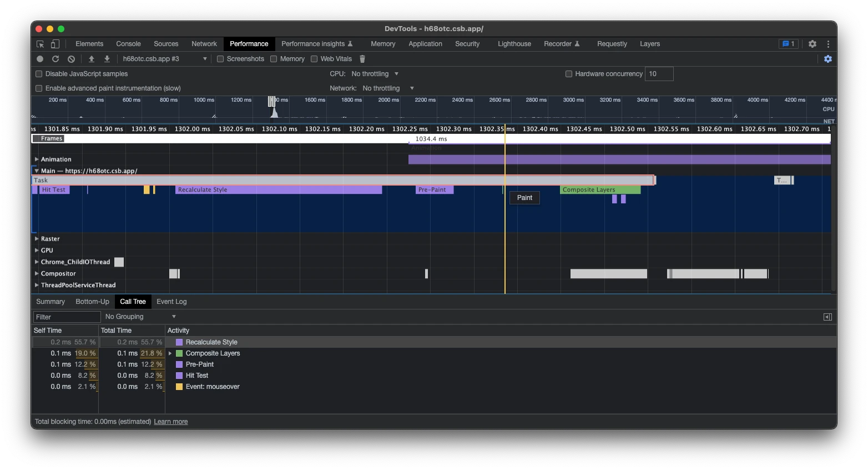Check Disable JavaScript samples option
Viewport: 868px width, 470px height.
click(x=39, y=74)
